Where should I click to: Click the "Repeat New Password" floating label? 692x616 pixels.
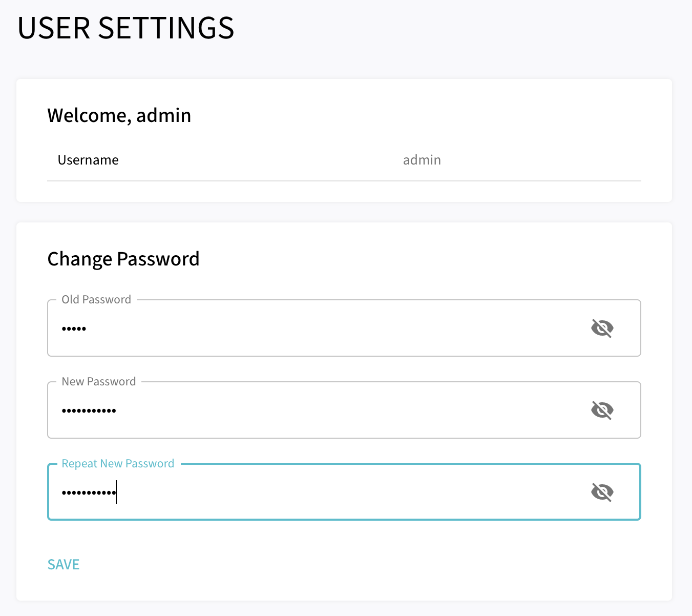[118, 464]
